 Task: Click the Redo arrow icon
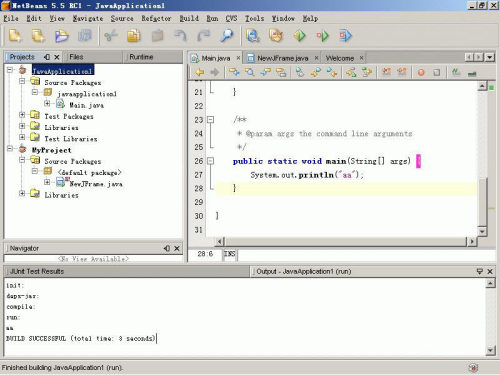[204, 35]
